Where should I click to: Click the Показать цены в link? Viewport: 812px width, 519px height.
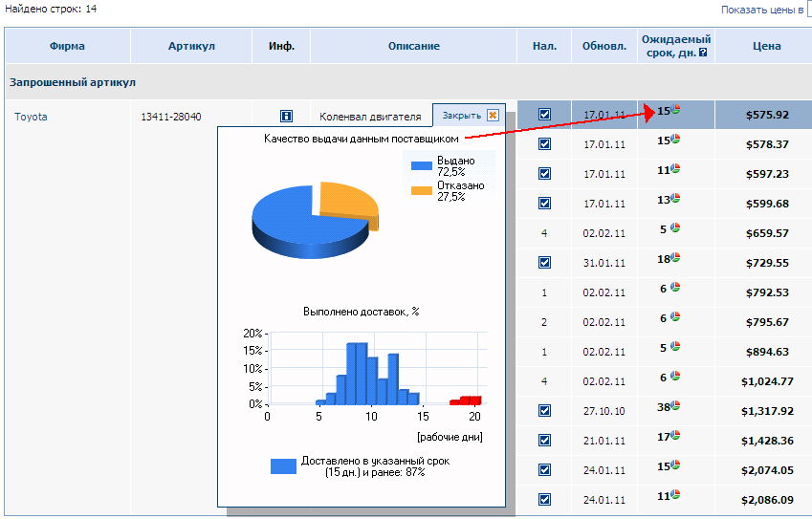coord(762,10)
